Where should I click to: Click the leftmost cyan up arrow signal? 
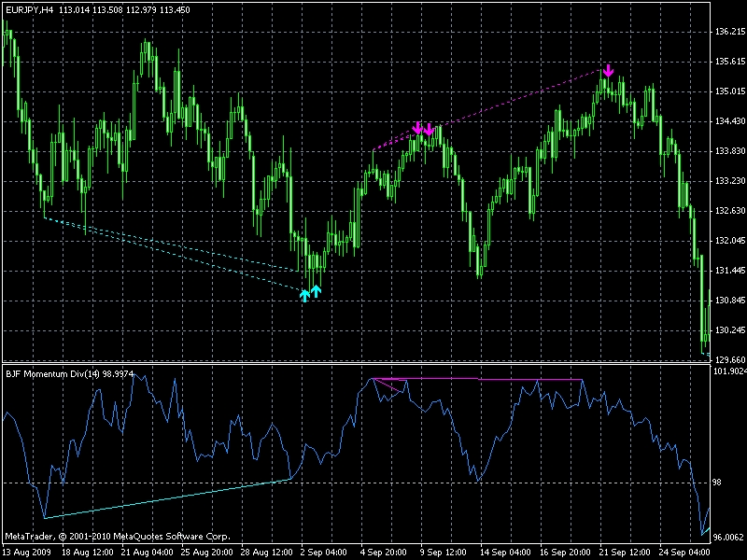pyautogui.click(x=304, y=296)
